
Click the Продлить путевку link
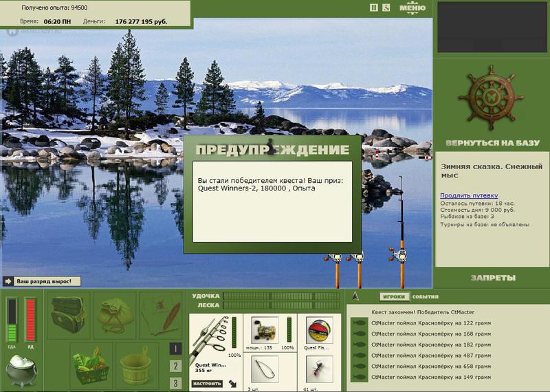(469, 195)
